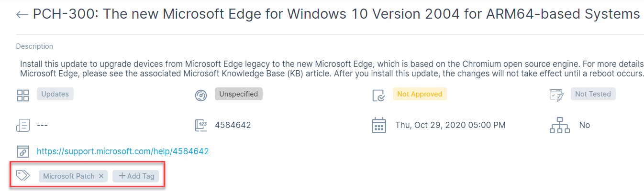Click the Add Tag button
The width and height of the screenshot is (644, 192).
point(136,176)
